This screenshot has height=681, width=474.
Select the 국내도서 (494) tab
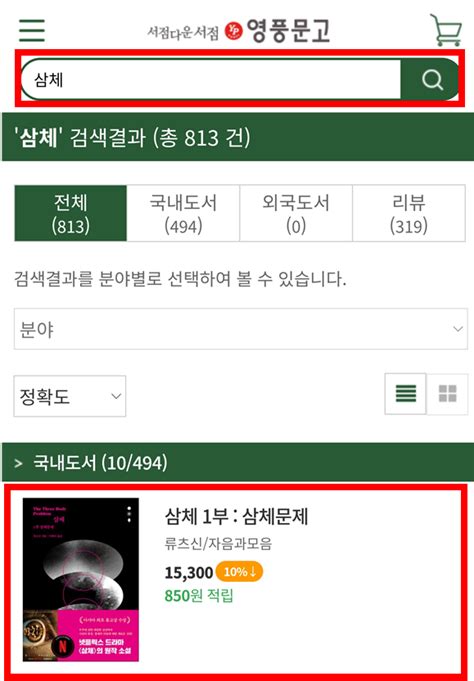tap(183, 213)
